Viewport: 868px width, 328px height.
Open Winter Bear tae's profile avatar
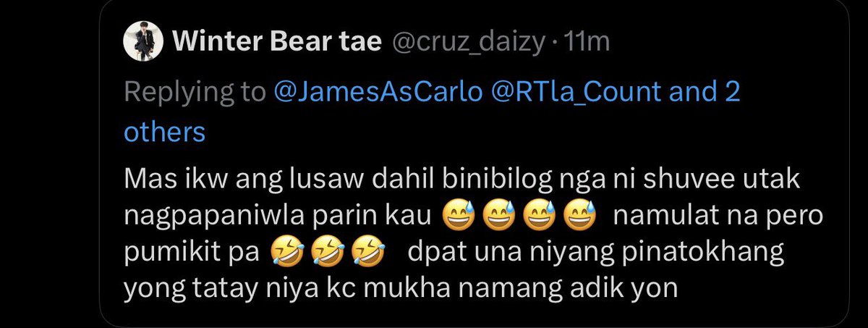(142, 43)
